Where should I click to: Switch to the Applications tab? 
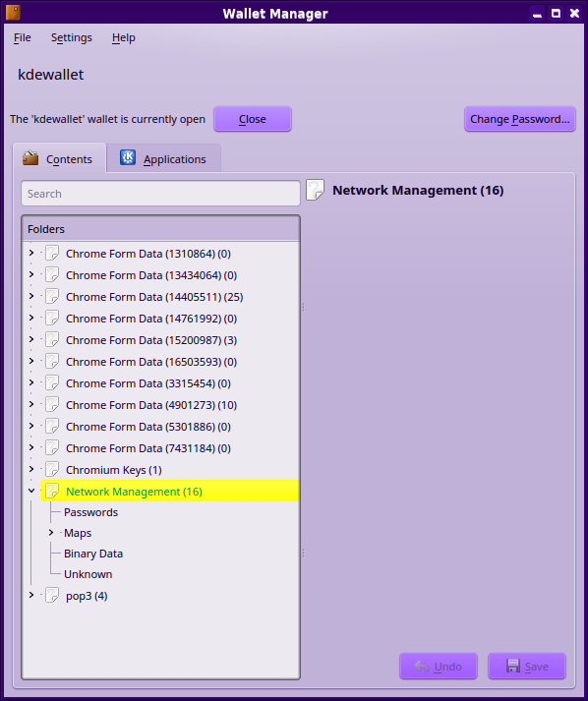(x=163, y=158)
